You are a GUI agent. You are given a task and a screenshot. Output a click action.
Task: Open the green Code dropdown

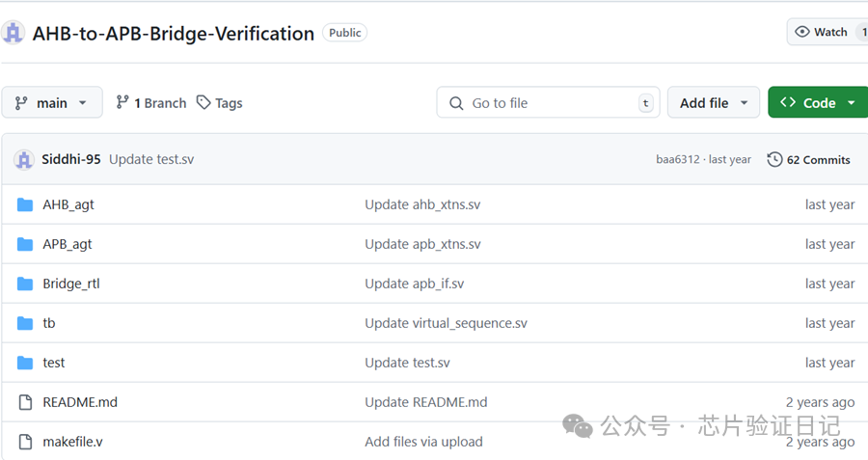818,102
